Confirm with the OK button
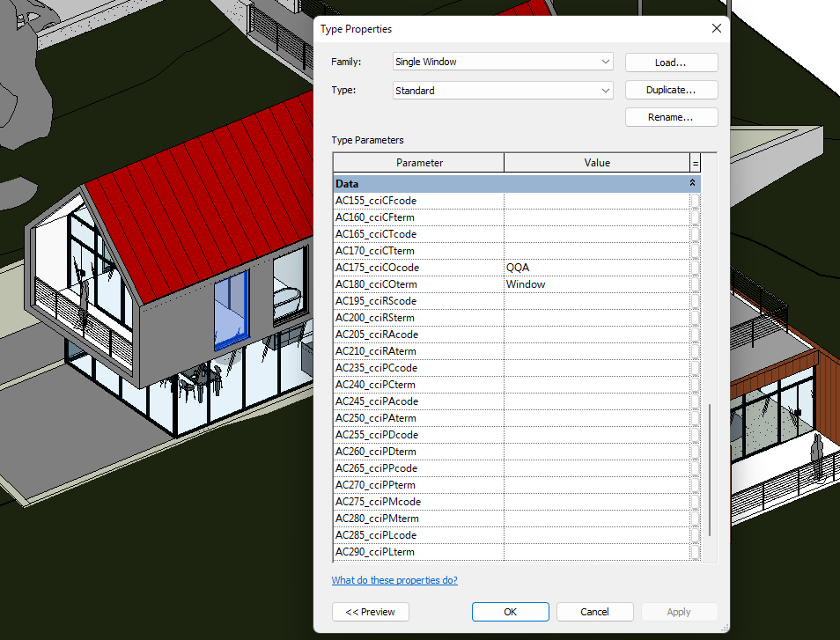 coord(510,612)
